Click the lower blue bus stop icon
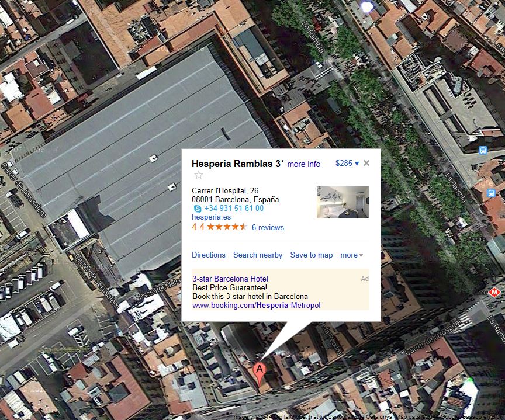 coord(491,193)
